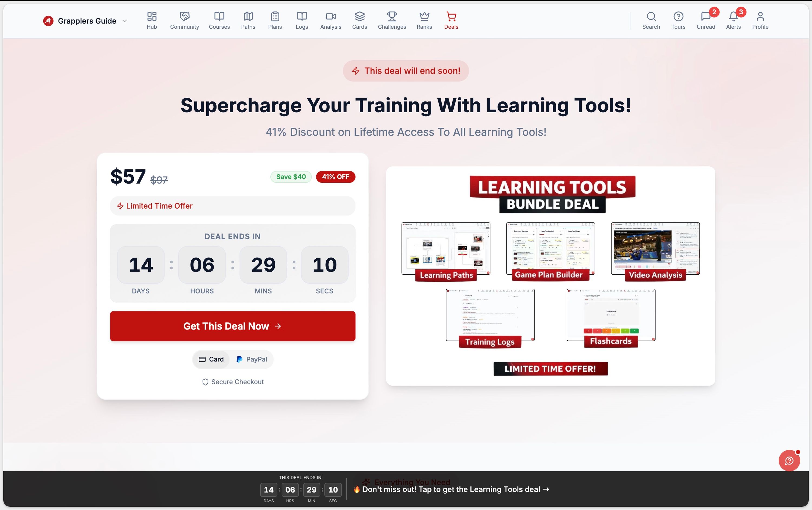The image size is (812, 510).
Task: Select the Deals shopping cart icon
Action: pos(451,16)
